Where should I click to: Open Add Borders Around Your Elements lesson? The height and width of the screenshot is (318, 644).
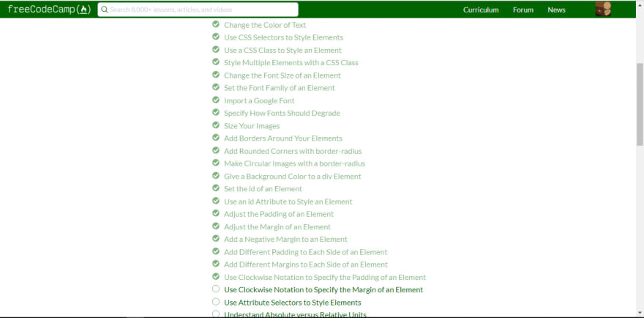[x=283, y=138]
